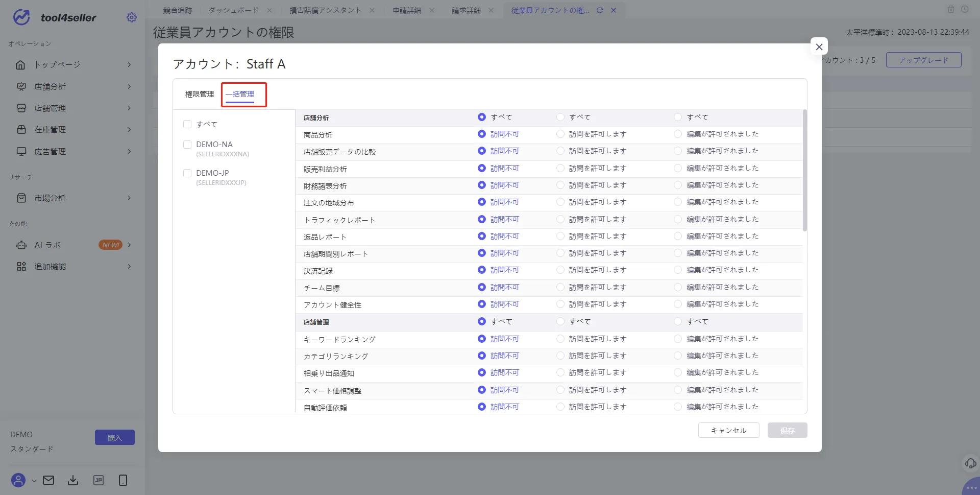Select 訪問を許可します for チーム目標
Viewport: 980px width, 495px height.
click(x=560, y=287)
